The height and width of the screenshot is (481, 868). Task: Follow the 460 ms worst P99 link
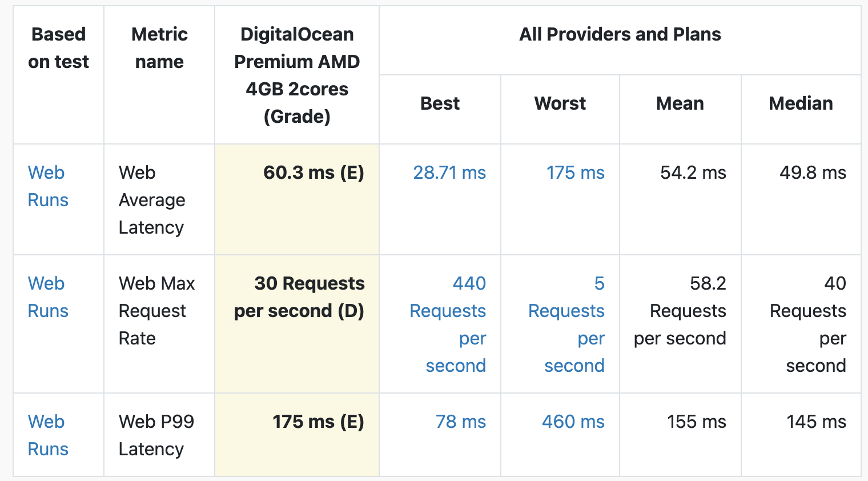click(x=573, y=422)
